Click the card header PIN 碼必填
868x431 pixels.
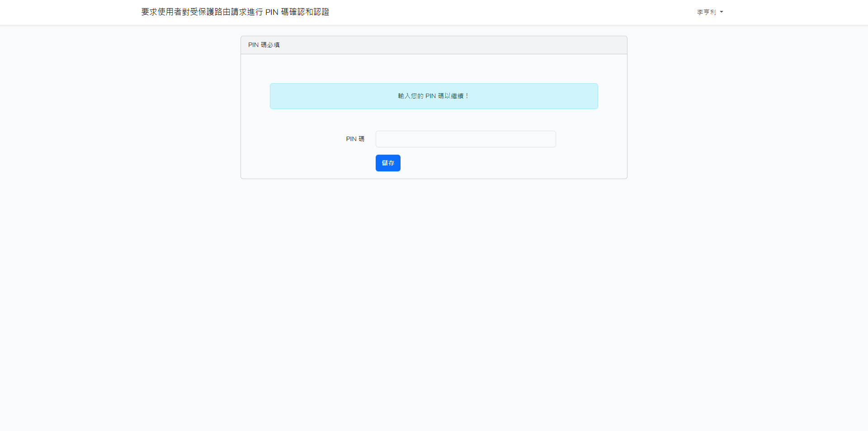[434, 45]
